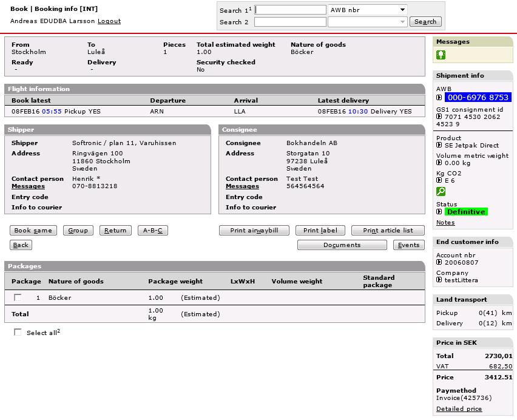Viewport: 517px width, 420px height.
Task: Click the Group button
Action: [x=78, y=231]
